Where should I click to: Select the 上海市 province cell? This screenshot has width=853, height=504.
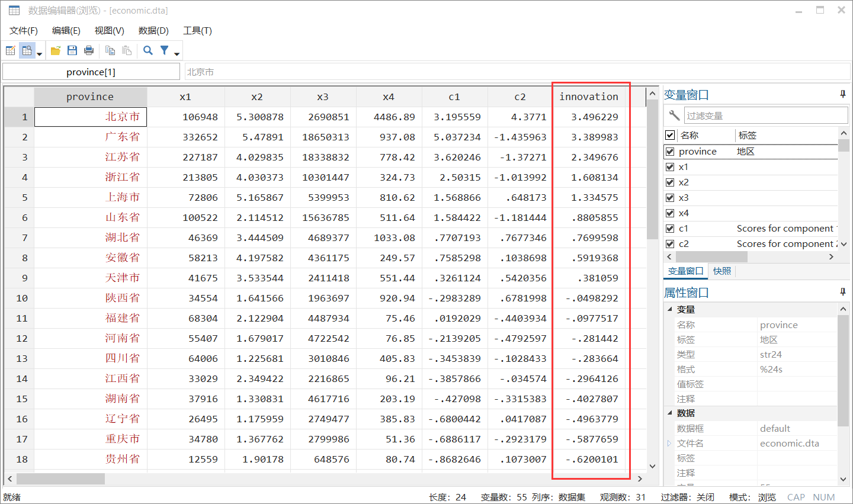tap(91, 197)
